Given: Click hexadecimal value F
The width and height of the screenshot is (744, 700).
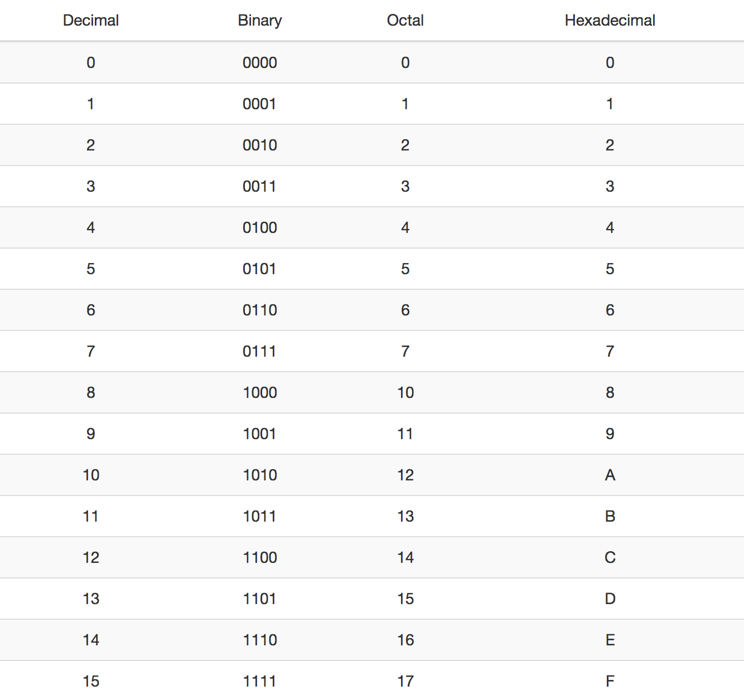Looking at the screenshot, I should 610,681.
